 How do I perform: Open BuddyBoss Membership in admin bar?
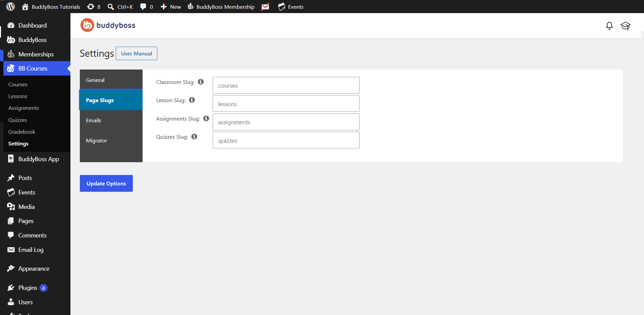[221, 7]
